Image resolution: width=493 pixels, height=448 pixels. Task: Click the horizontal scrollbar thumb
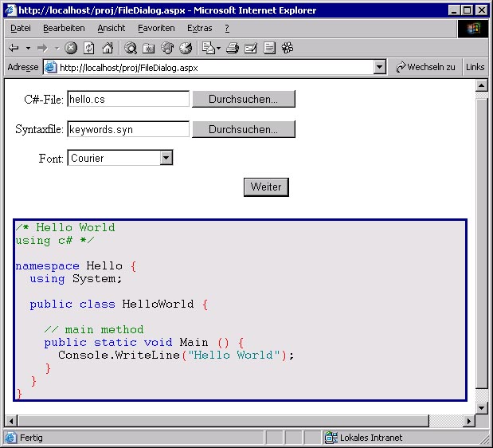tap(224, 421)
